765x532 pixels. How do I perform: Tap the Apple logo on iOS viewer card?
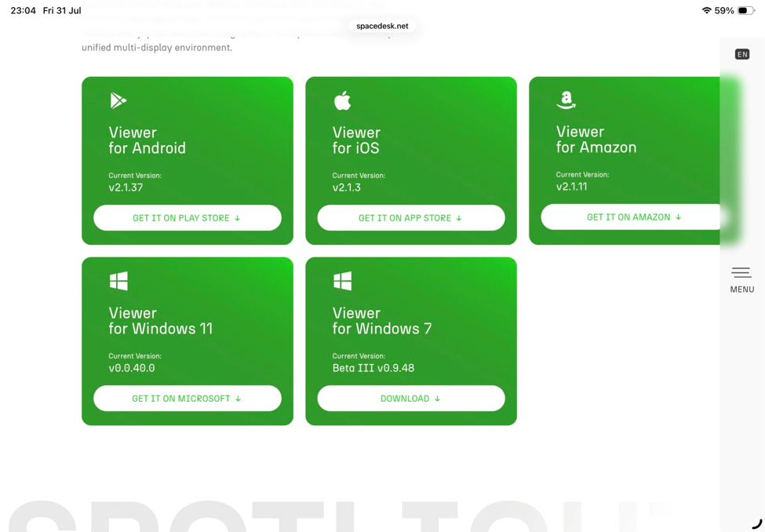[342, 100]
